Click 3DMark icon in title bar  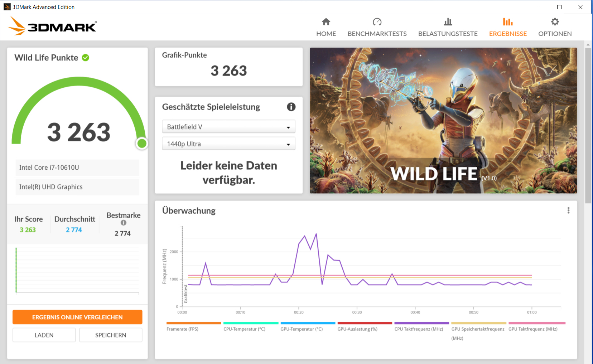pos(7,7)
